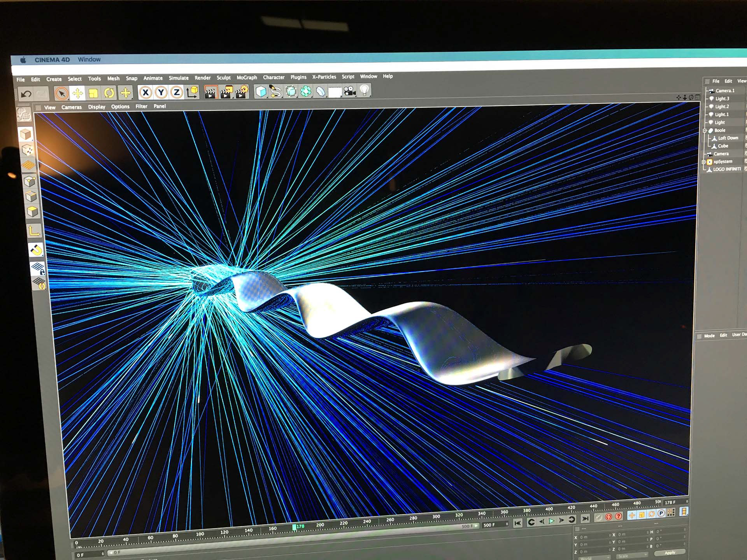The height and width of the screenshot is (560, 747).
Task: Select Loft Down object in Object Manager
Action: tap(728, 138)
